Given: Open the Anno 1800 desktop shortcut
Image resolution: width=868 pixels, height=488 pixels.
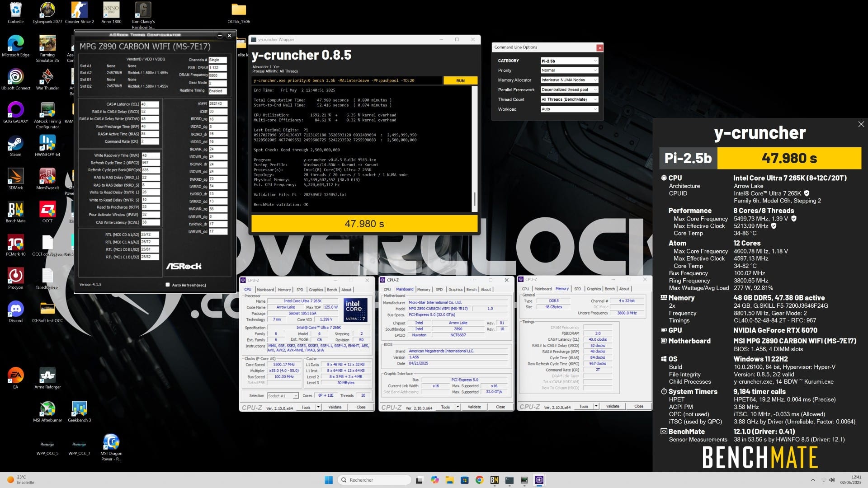Looking at the screenshot, I should point(111,13).
